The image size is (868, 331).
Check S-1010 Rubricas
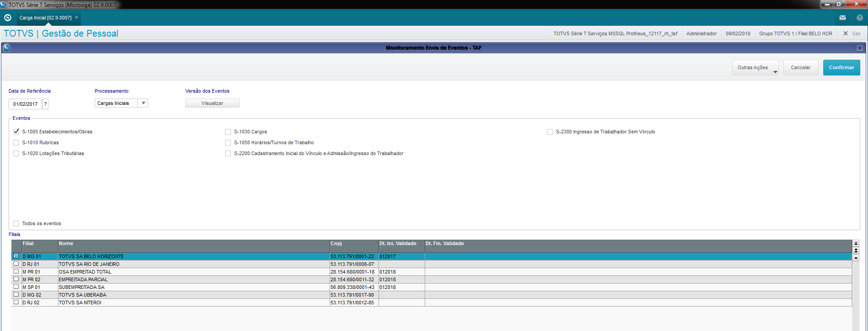click(x=16, y=142)
